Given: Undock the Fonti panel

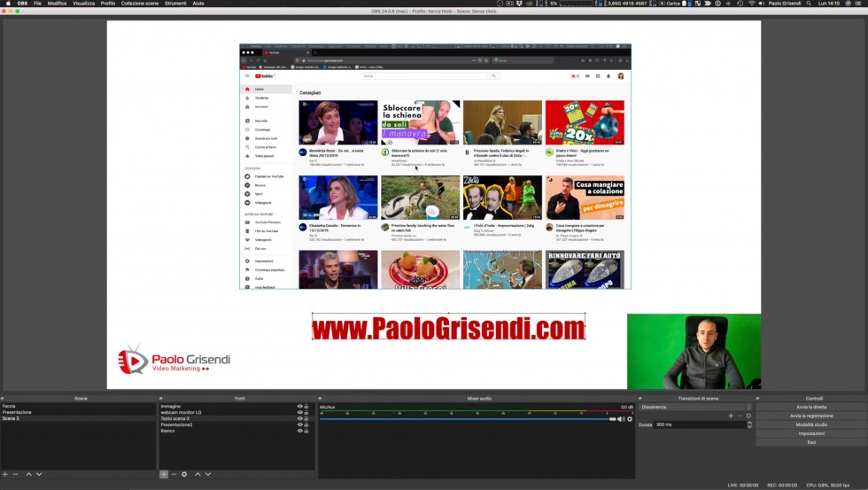Looking at the screenshot, I should [x=160, y=398].
